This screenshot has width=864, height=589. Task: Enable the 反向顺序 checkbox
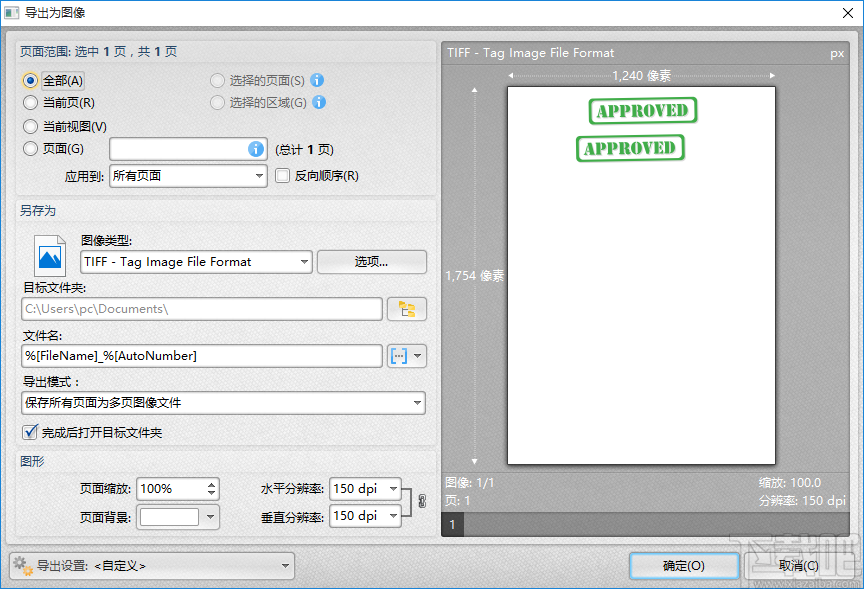click(281, 175)
